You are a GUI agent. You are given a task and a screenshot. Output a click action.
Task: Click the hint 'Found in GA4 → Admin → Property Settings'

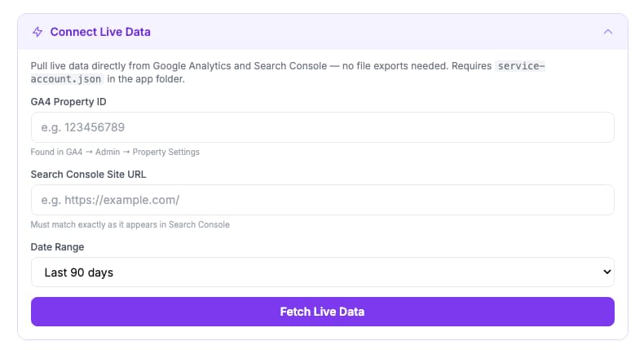[115, 152]
